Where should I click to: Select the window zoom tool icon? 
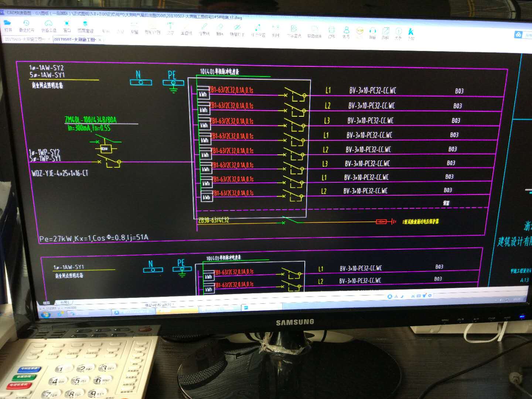(x=67, y=23)
